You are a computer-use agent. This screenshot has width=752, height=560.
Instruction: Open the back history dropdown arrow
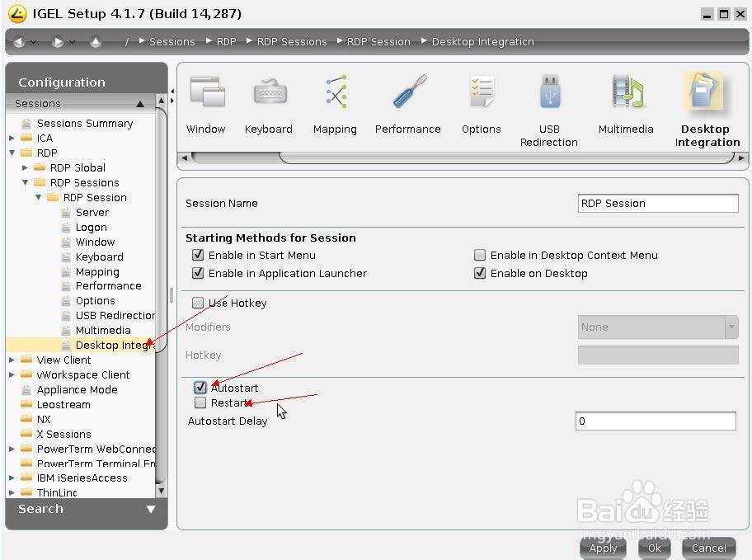point(33,42)
